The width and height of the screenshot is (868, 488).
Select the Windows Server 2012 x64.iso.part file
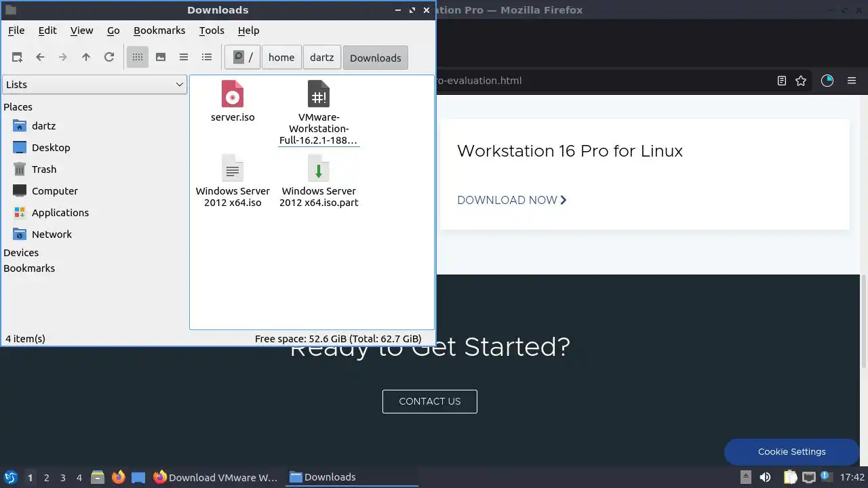pyautogui.click(x=319, y=181)
